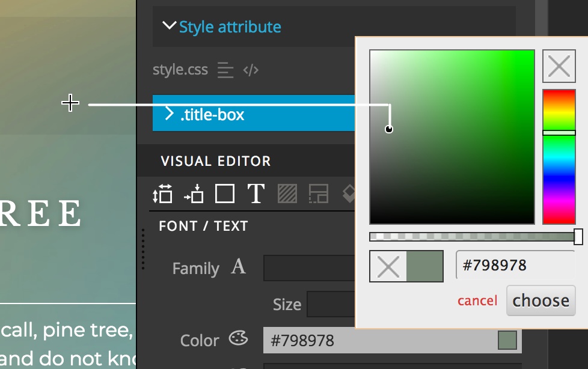The height and width of the screenshot is (369, 588).
Task: Click the Color palette icon
Action: 239,338
